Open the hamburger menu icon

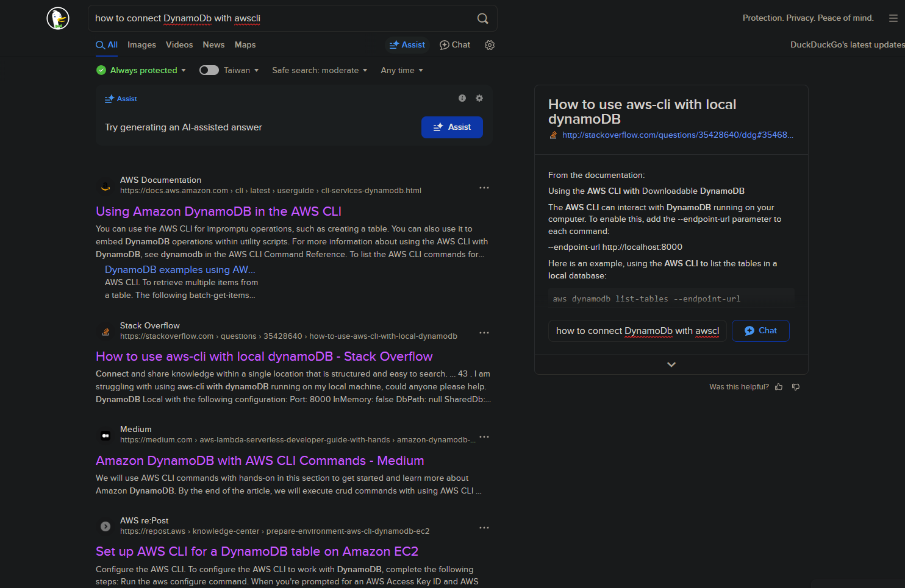893,18
